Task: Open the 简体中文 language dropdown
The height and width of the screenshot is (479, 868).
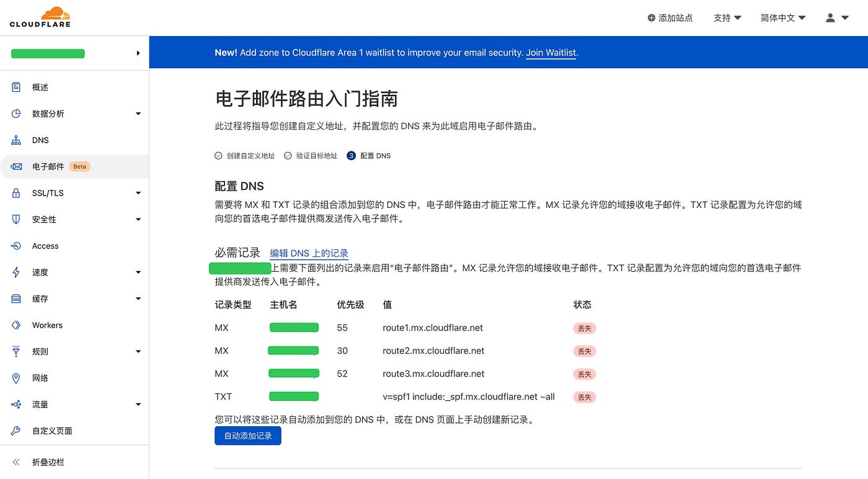Action: tap(783, 18)
